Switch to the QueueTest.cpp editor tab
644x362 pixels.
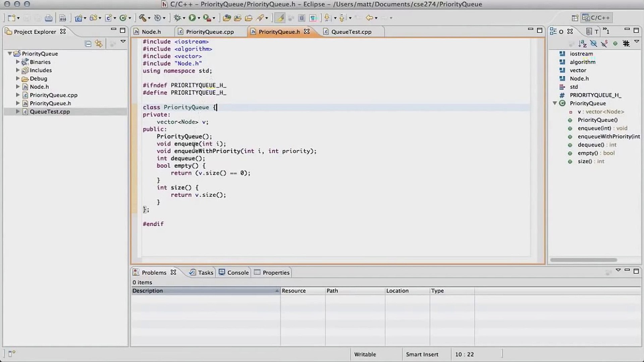pyautogui.click(x=351, y=32)
